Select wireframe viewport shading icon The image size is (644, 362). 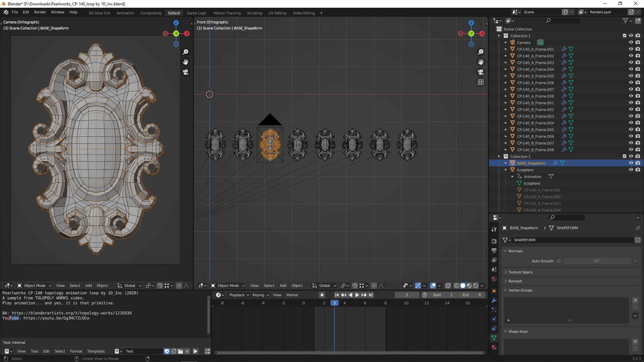[x=457, y=286]
